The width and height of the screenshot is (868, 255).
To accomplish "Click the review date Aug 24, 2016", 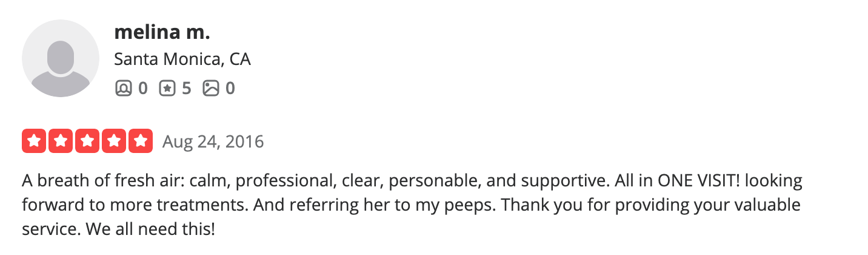I will pos(213,142).
